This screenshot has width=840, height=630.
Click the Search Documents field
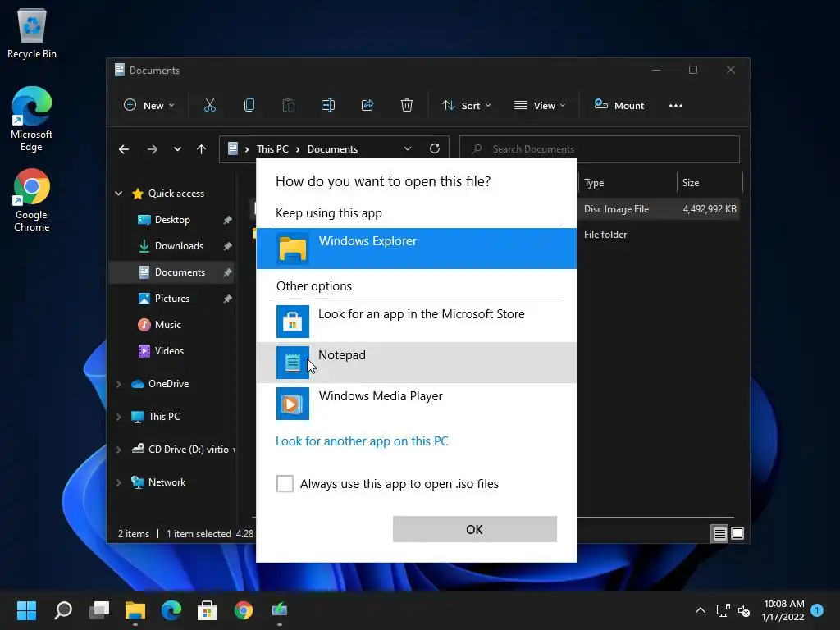pos(600,149)
